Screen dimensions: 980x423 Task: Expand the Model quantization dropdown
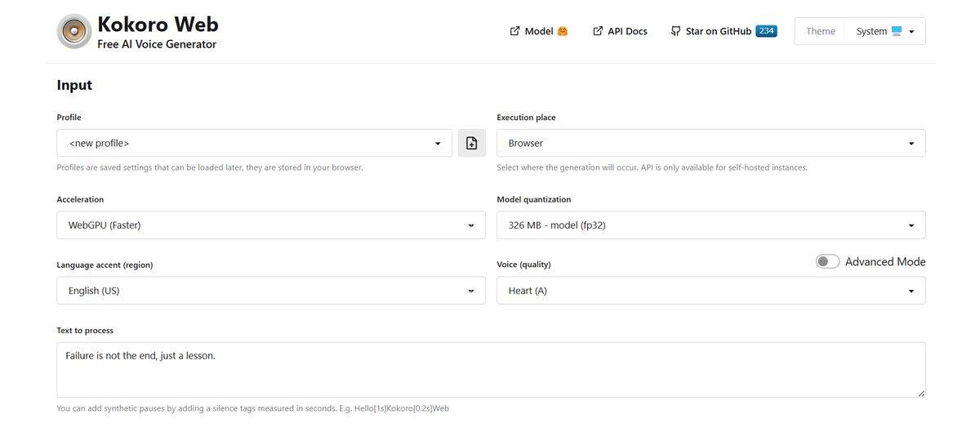point(710,225)
